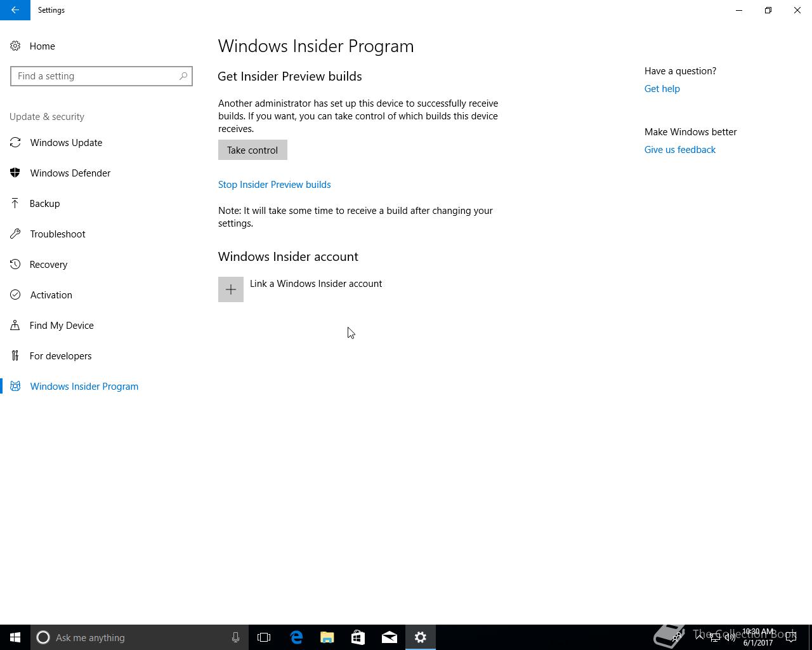Open the Store app from the taskbar
812x650 pixels.
coord(358,637)
